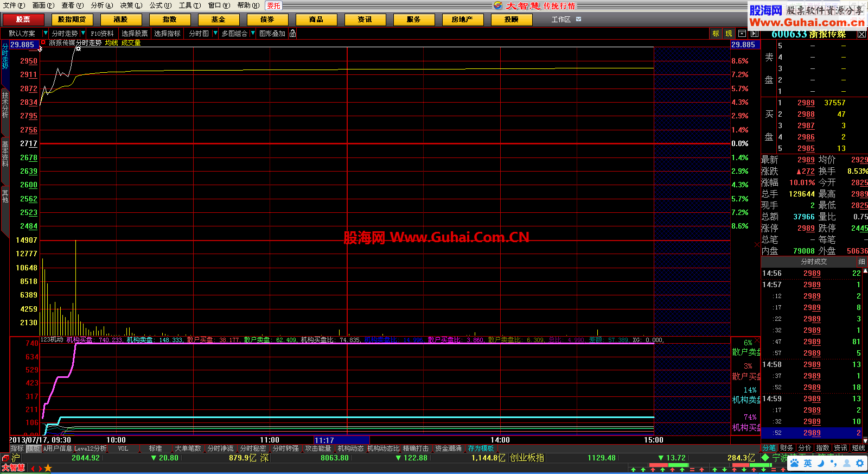Image resolution: width=868 pixels, height=474 pixels.
Task: Click the red window icon beside 沪
Action: click(x=5, y=458)
